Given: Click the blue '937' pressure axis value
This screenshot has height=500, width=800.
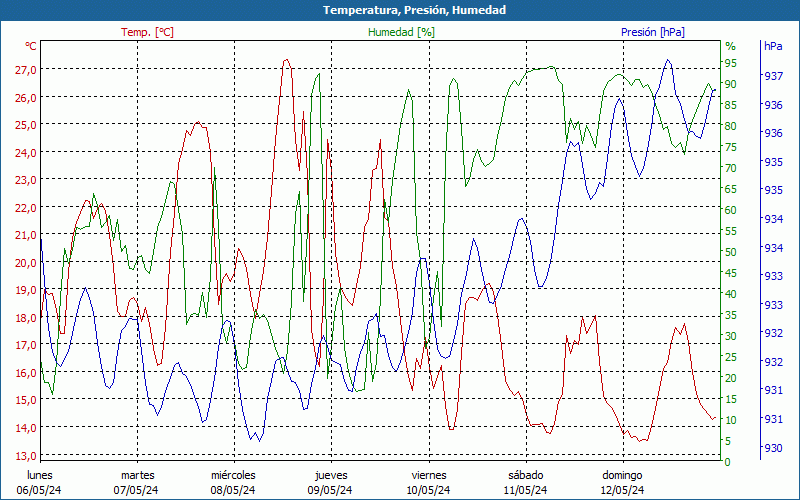Looking at the screenshot, I should tap(773, 76).
